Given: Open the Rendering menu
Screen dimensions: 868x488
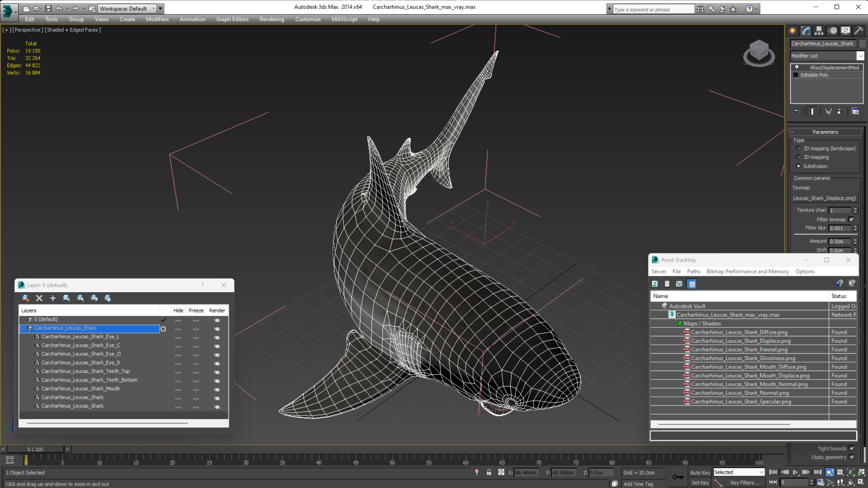Looking at the screenshot, I should pyautogui.click(x=271, y=19).
